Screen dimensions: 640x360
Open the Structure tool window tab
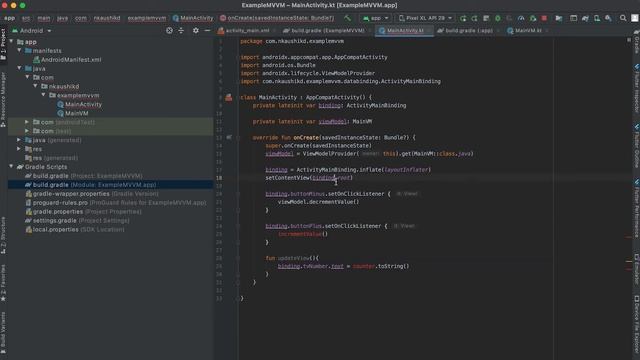click(x=3, y=236)
